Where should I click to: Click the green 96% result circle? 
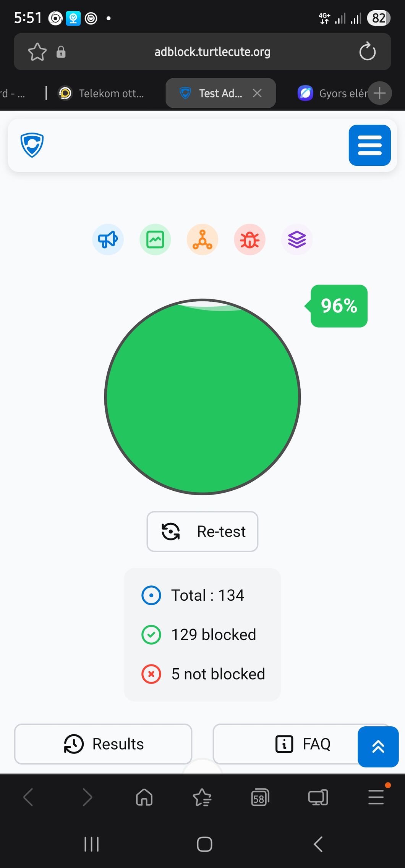point(202,397)
